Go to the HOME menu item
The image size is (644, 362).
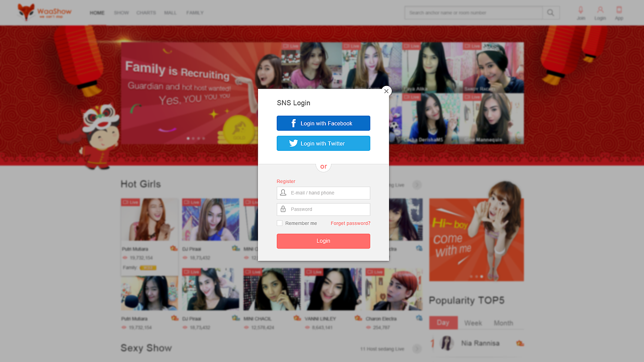(97, 13)
